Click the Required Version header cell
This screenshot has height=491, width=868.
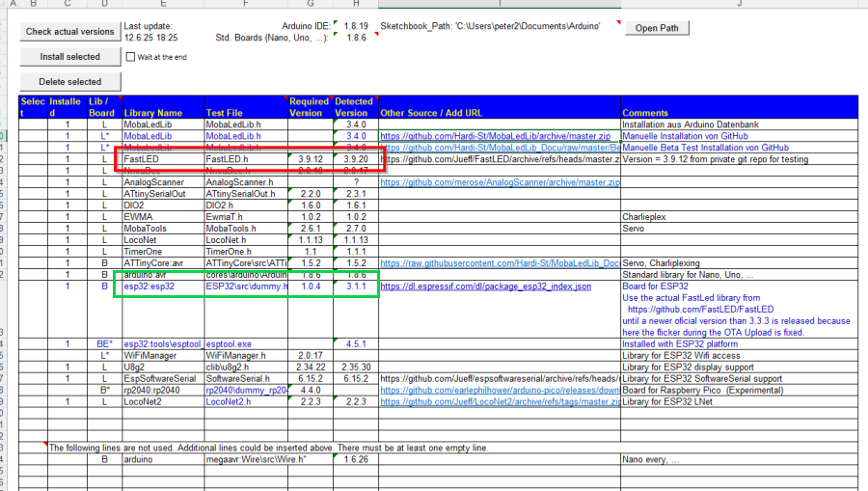pos(309,107)
